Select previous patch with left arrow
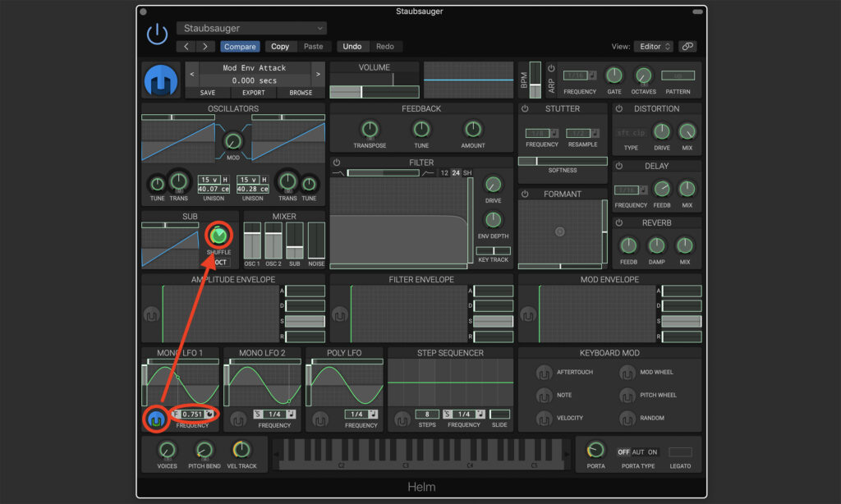 (192, 75)
